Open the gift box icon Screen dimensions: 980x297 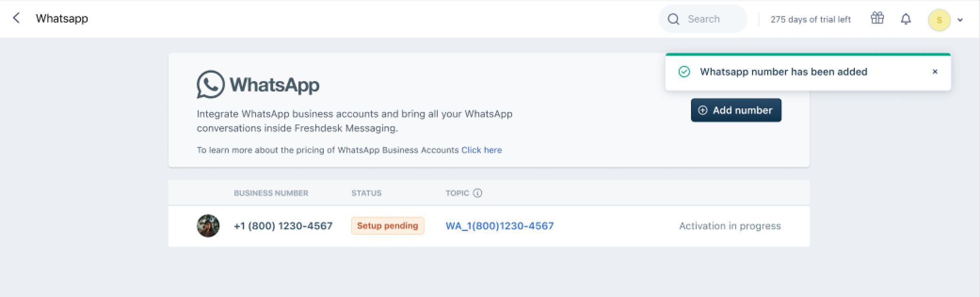[877, 18]
